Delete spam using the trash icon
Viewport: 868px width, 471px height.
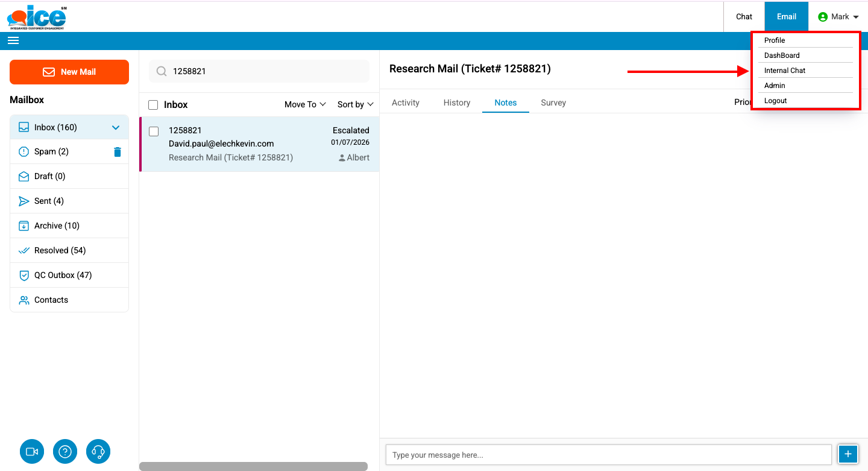(118, 152)
